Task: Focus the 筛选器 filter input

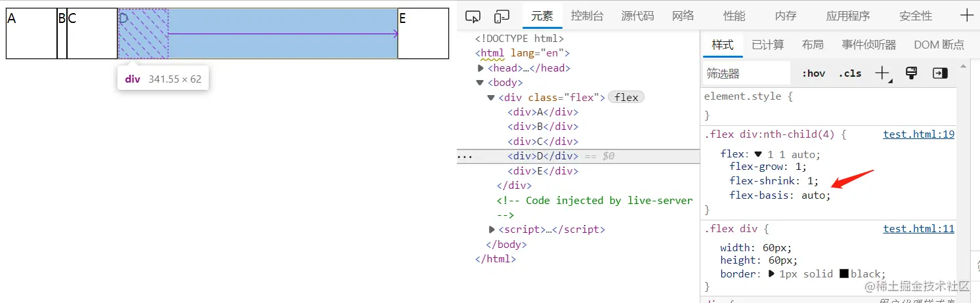Action: pyautogui.click(x=746, y=73)
